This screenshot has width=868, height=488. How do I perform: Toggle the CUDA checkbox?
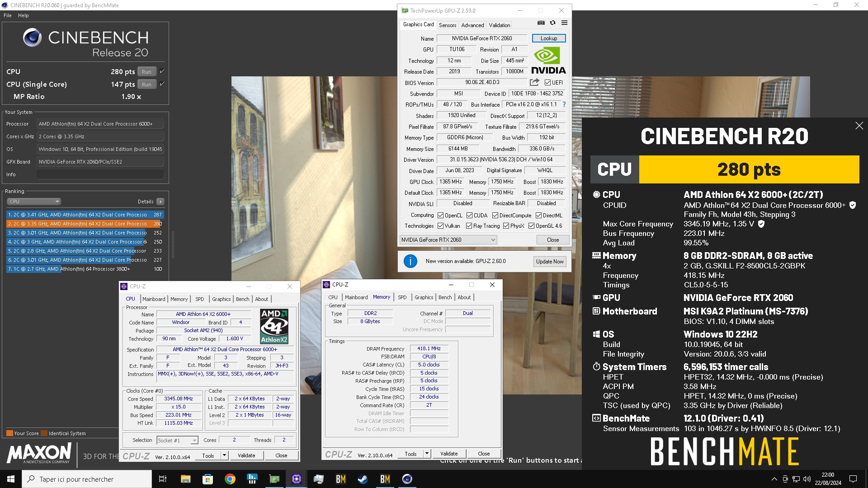tap(469, 216)
